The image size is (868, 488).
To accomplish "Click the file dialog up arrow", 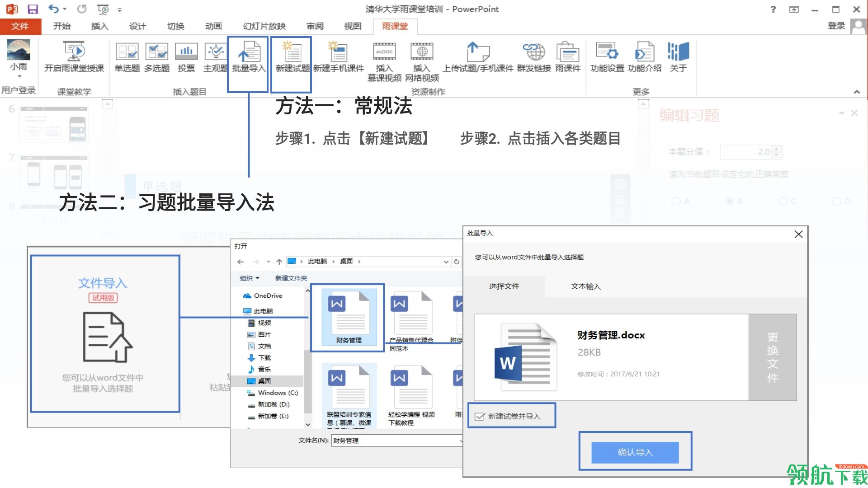I will tap(279, 262).
